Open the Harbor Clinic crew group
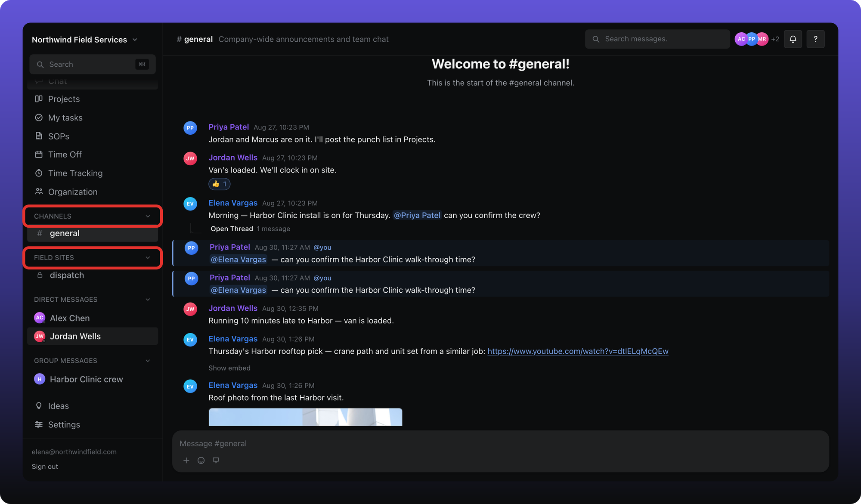861x504 pixels. (x=93, y=379)
